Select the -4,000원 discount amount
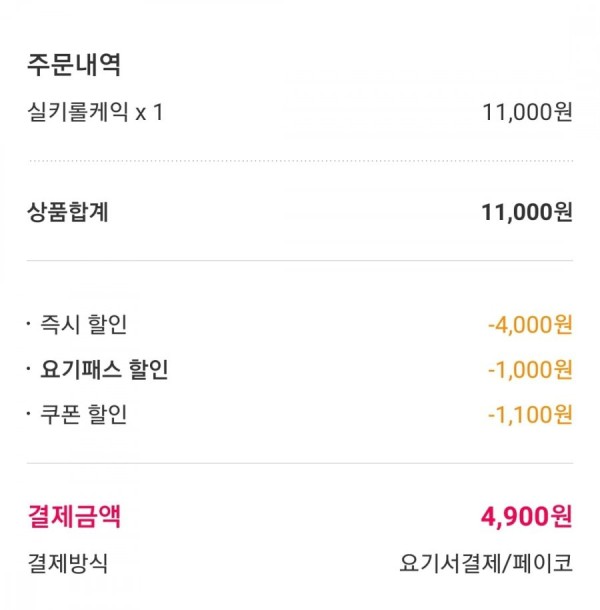This screenshot has width=600, height=610. coord(530,324)
